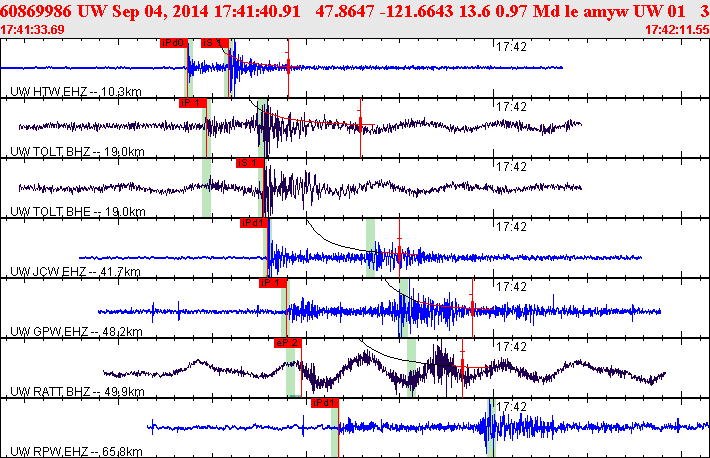Viewport: 710px width, 458px height.
Task: Click the 'Sep 04, 2014 17:41:40.91' origin time
Action: 206,11
